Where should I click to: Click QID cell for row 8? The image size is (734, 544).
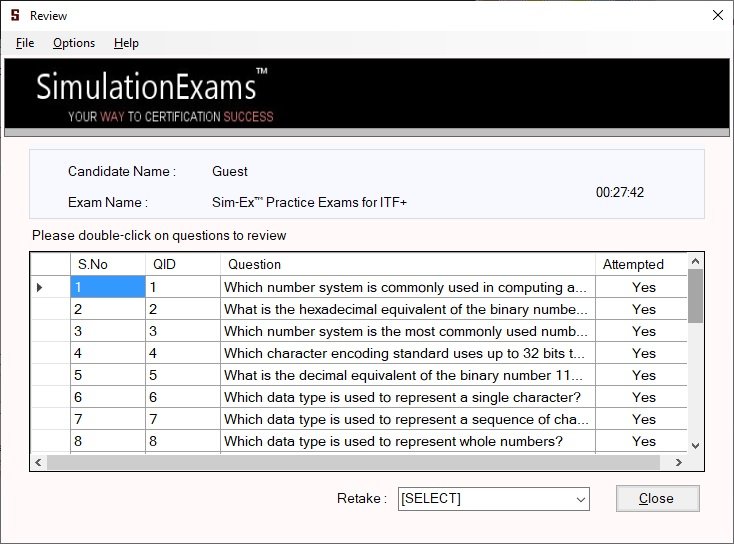pos(183,441)
